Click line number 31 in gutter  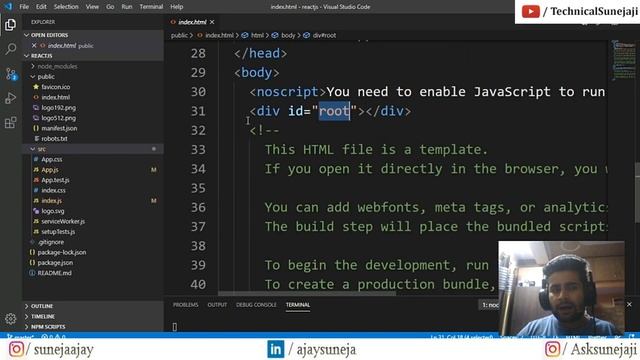198,111
